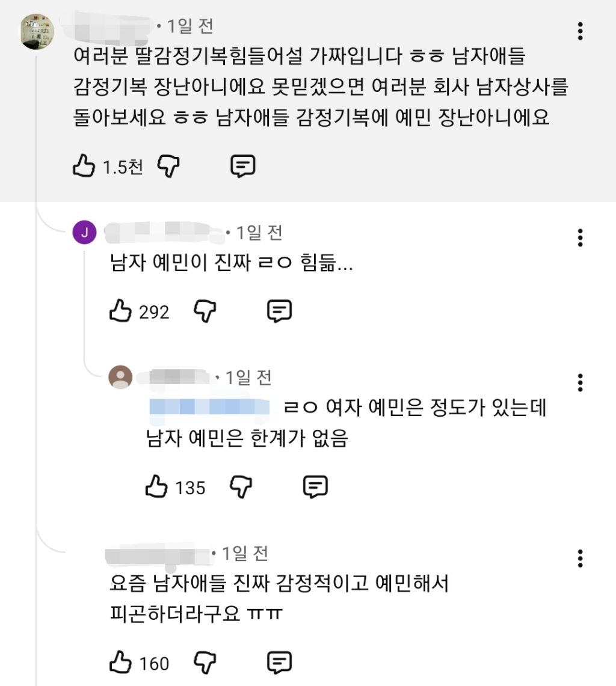Open options for the 292-like reply
This screenshot has width=616, height=686.
pyautogui.click(x=580, y=237)
